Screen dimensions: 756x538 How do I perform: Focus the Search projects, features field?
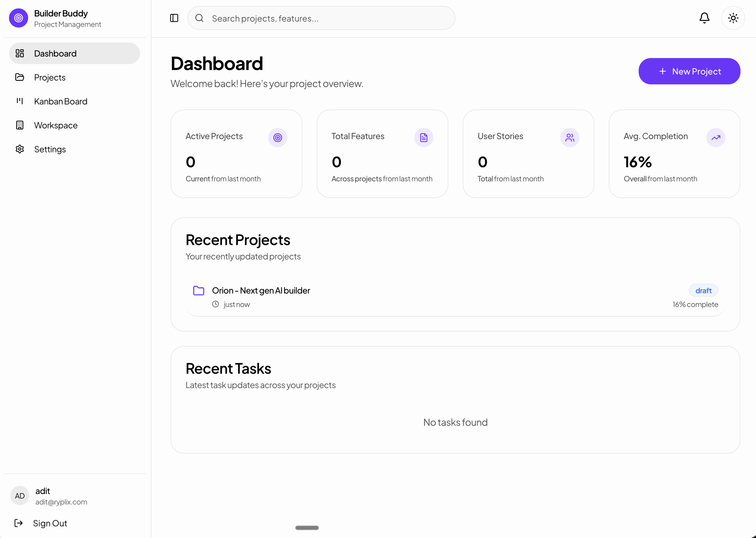pyautogui.click(x=328, y=18)
